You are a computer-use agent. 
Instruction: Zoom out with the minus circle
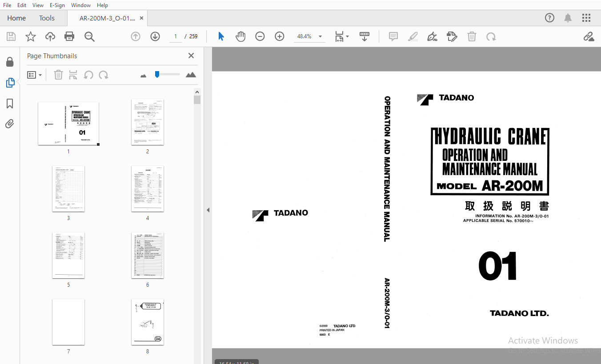(x=260, y=36)
